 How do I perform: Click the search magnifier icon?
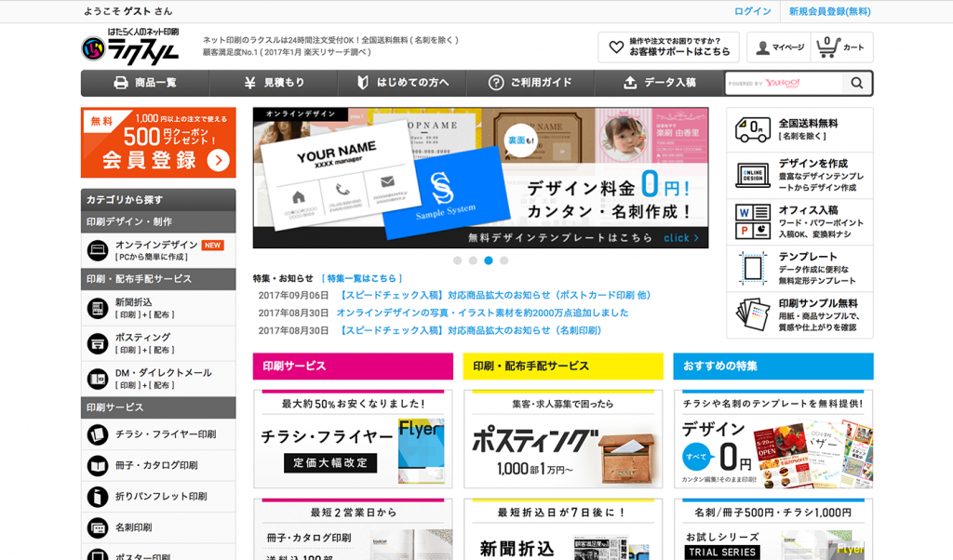(x=856, y=83)
